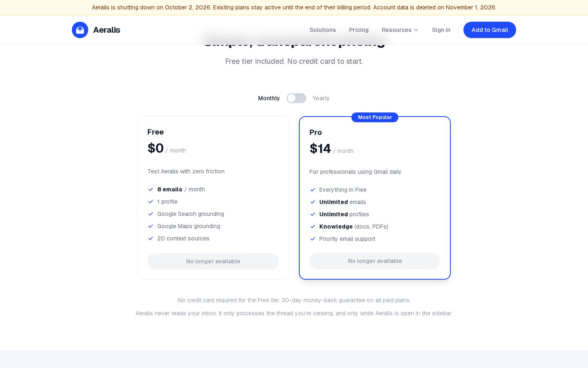Click the $14 price

point(320,148)
